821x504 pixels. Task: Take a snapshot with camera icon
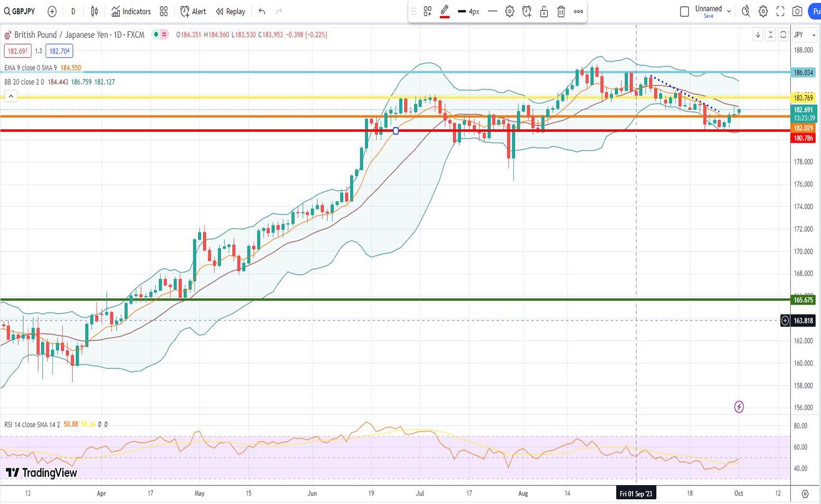pos(797,11)
